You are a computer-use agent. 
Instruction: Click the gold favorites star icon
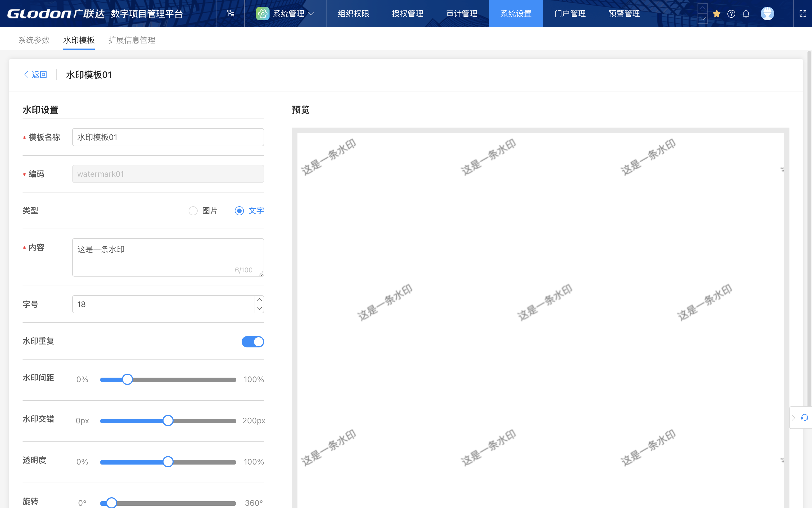tap(716, 14)
